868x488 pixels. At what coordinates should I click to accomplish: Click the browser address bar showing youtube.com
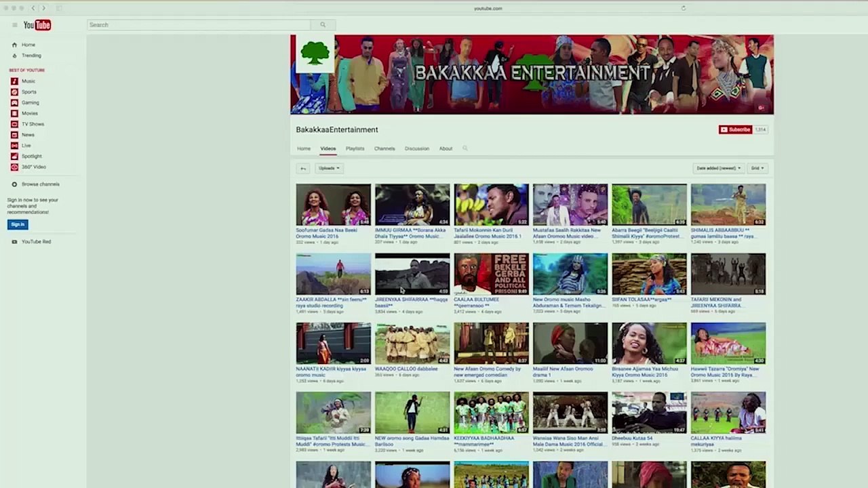pyautogui.click(x=488, y=8)
